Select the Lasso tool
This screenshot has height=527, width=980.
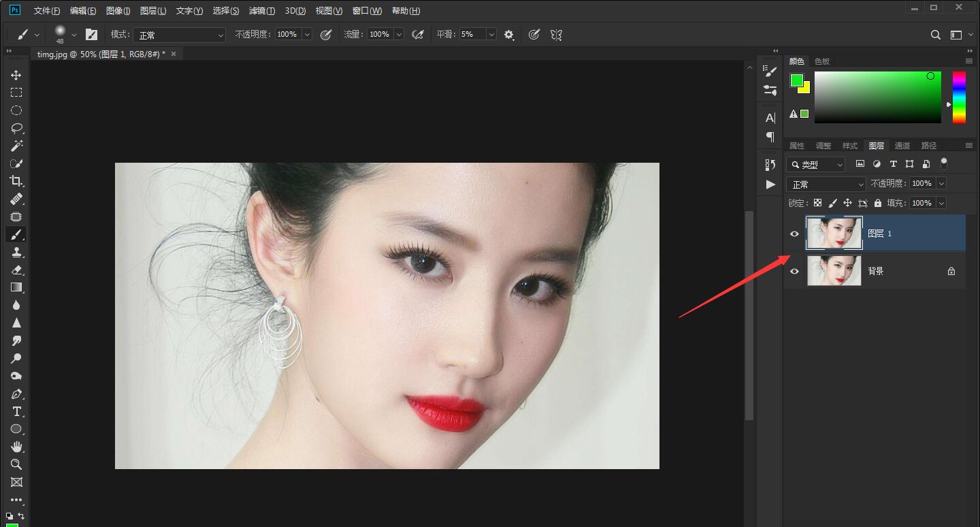[17, 127]
